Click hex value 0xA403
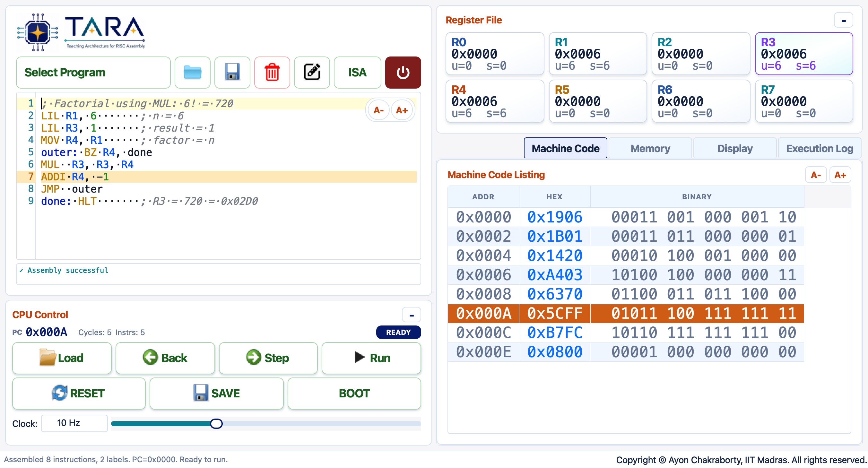 [x=555, y=275]
